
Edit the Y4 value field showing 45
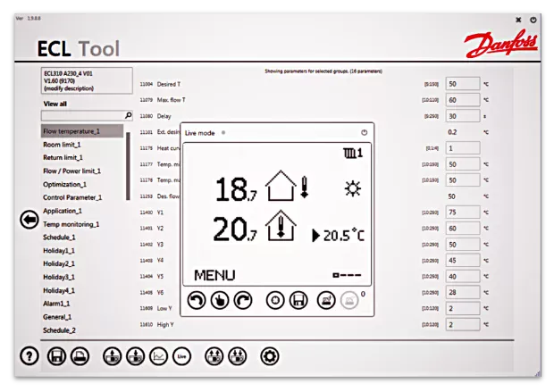coord(463,260)
